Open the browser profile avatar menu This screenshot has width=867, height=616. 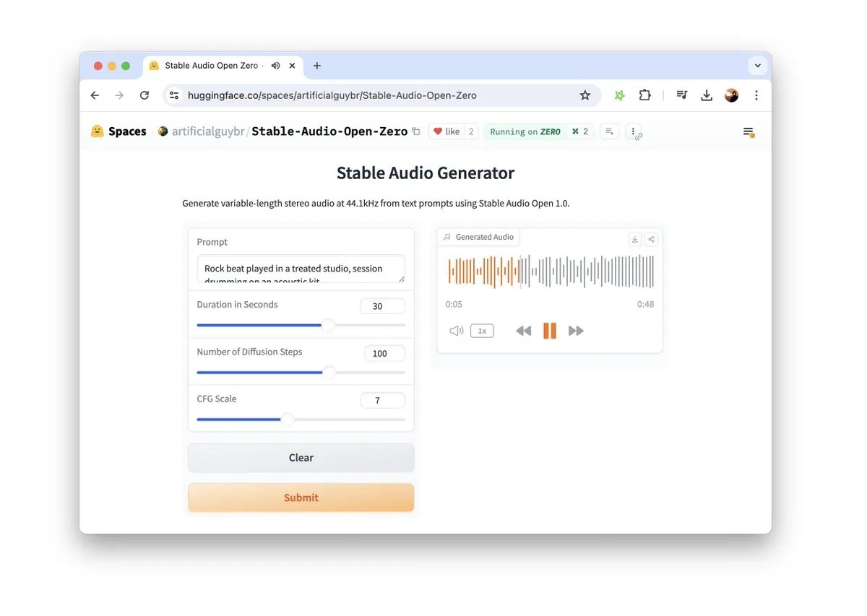point(730,95)
